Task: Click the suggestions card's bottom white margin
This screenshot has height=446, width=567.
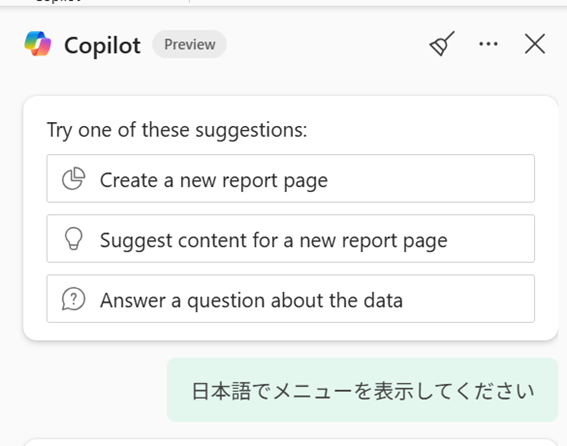Action: (x=290, y=331)
